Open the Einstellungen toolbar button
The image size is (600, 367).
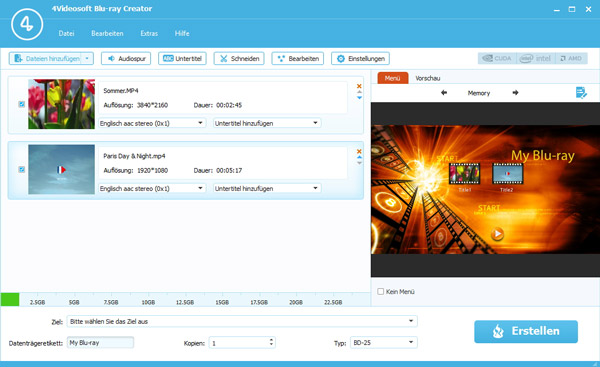point(360,59)
